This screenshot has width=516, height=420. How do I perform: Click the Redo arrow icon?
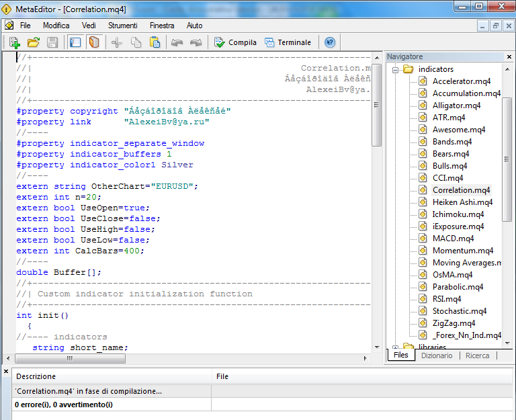[x=196, y=42]
